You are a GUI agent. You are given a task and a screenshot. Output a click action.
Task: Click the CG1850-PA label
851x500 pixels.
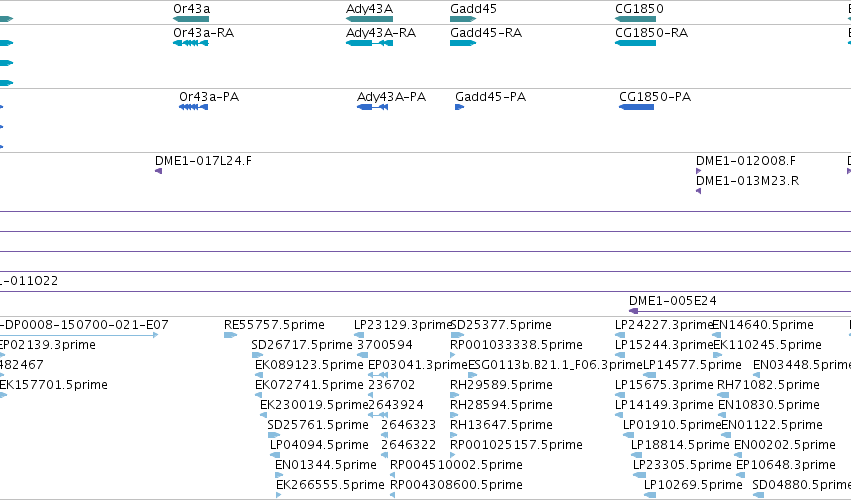(655, 97)
